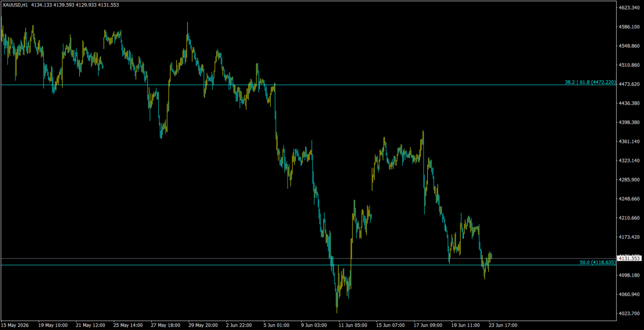Click the white current price tag on price axis
Screen dimensions: 644x330
click(629, 258)
